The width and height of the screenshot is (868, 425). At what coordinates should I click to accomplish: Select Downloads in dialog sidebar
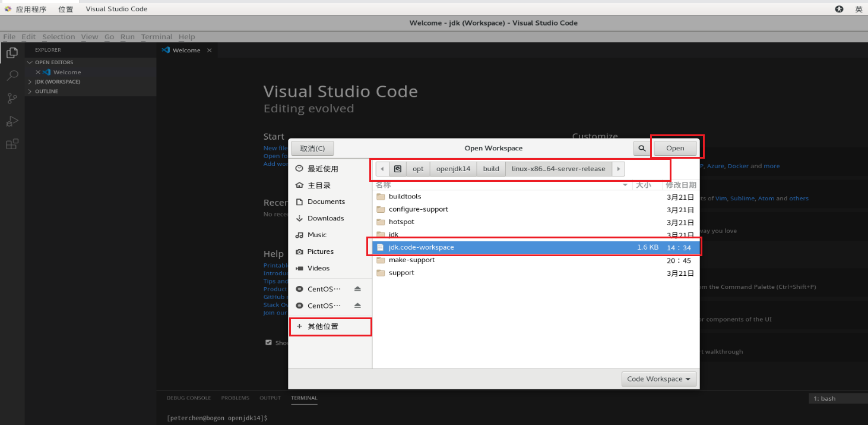[330, 218]
